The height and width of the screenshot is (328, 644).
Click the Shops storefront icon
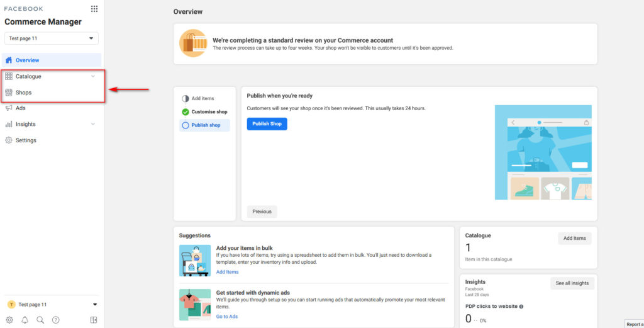(9, 93)
